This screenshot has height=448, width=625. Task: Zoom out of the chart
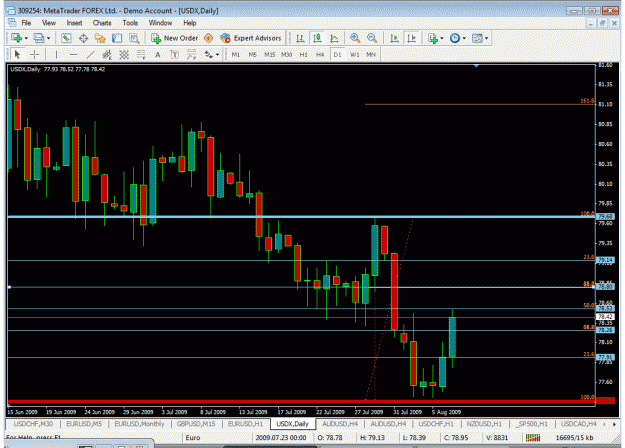[372, 38]
